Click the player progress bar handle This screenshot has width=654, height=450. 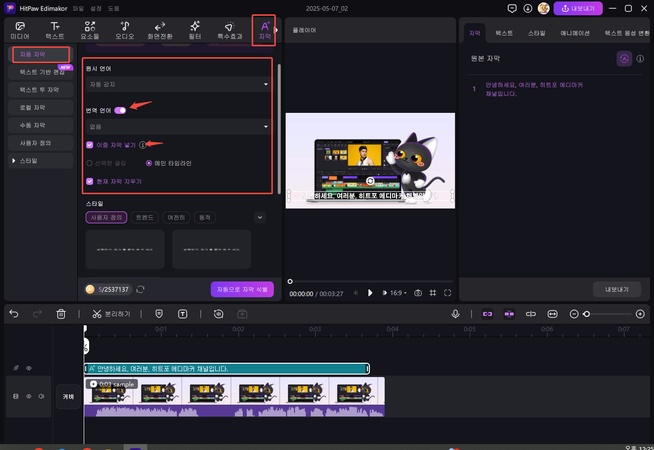(290, 282)
